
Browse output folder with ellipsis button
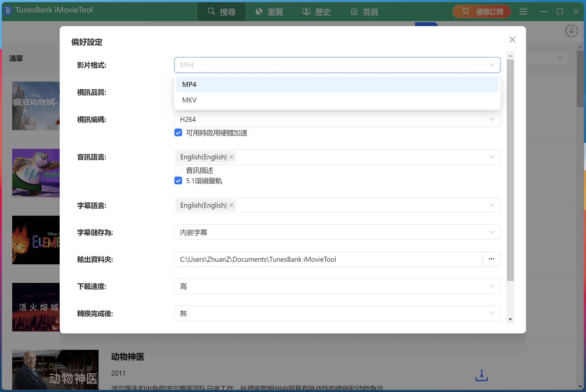(491, 259)
